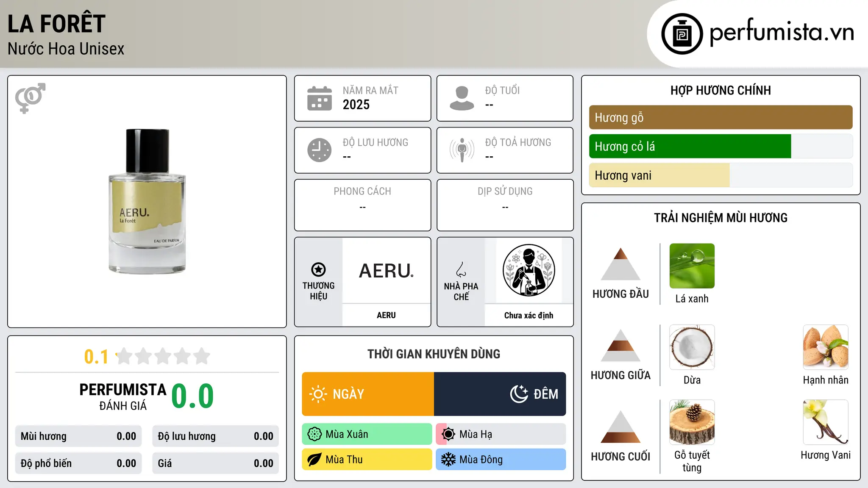Click the DỊP SỬ DỤNG card

click(505, 205)
